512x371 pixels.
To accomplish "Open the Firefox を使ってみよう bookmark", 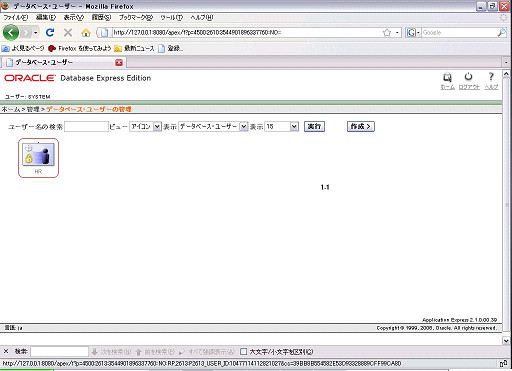I will [80, 48].
